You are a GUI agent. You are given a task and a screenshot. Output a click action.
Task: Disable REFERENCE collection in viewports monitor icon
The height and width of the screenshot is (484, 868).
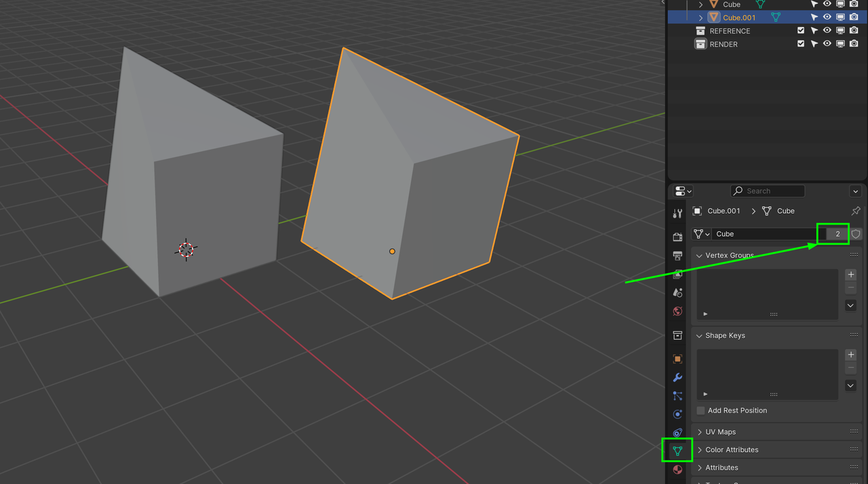click(841, 31)
